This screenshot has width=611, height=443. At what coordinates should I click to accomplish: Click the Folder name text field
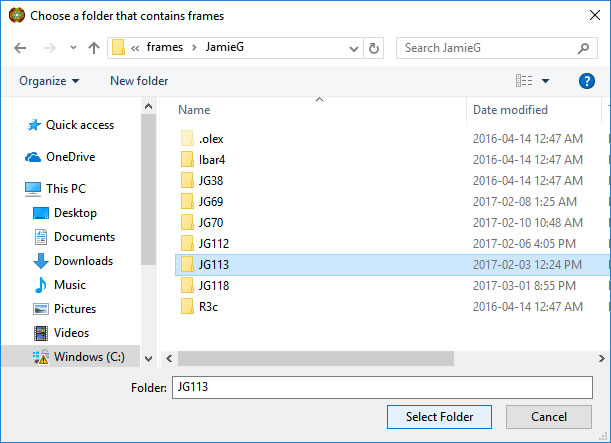pyautogui.click(x=374, y=387)
